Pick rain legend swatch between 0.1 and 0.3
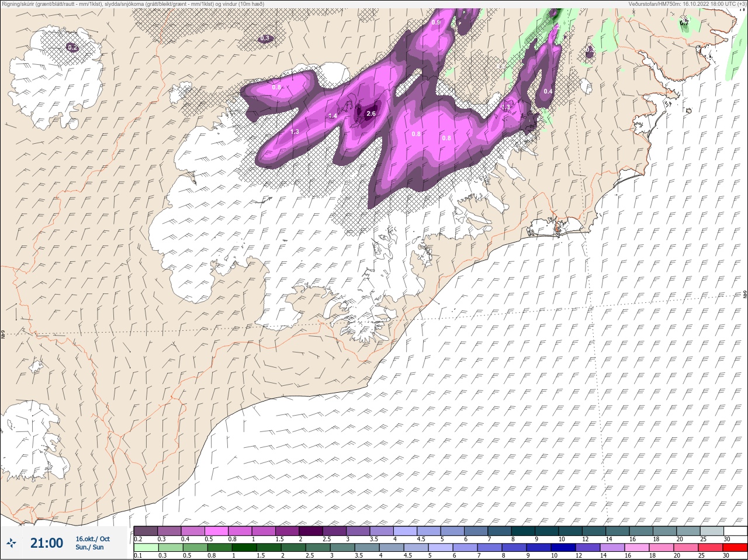 [146, 548]
